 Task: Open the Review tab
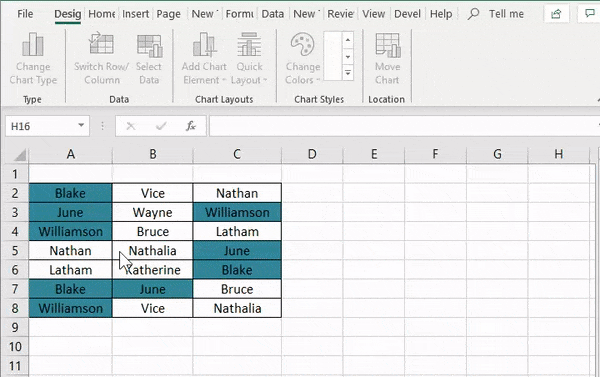340,14
